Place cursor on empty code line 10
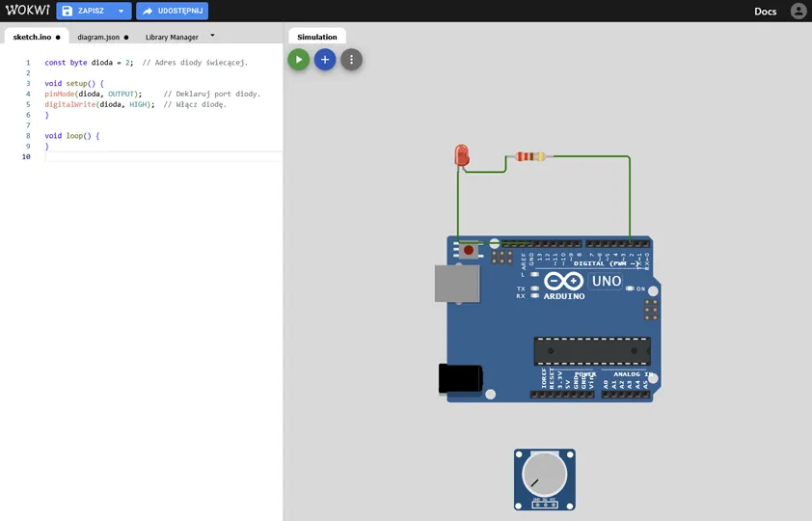812x521 pixels. 163,156
